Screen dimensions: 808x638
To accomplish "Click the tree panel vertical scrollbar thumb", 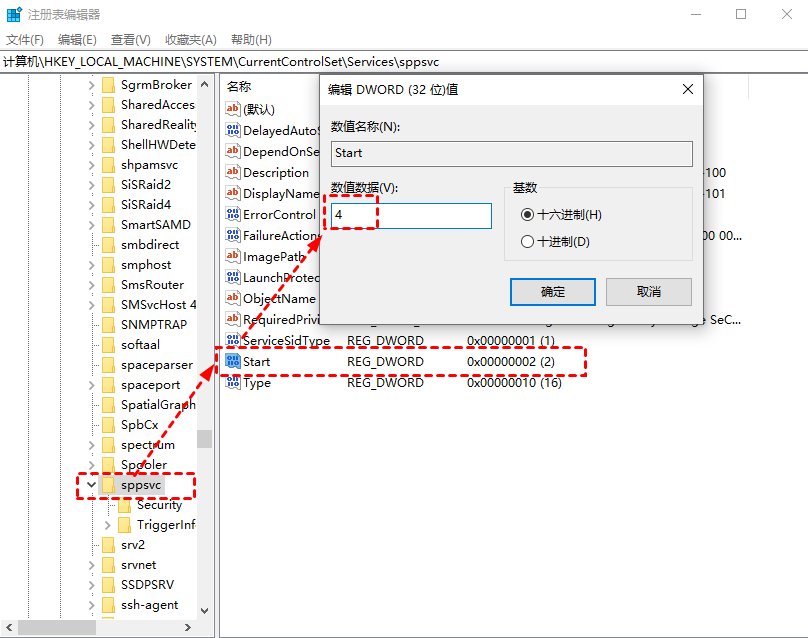I will coord(204,439).
